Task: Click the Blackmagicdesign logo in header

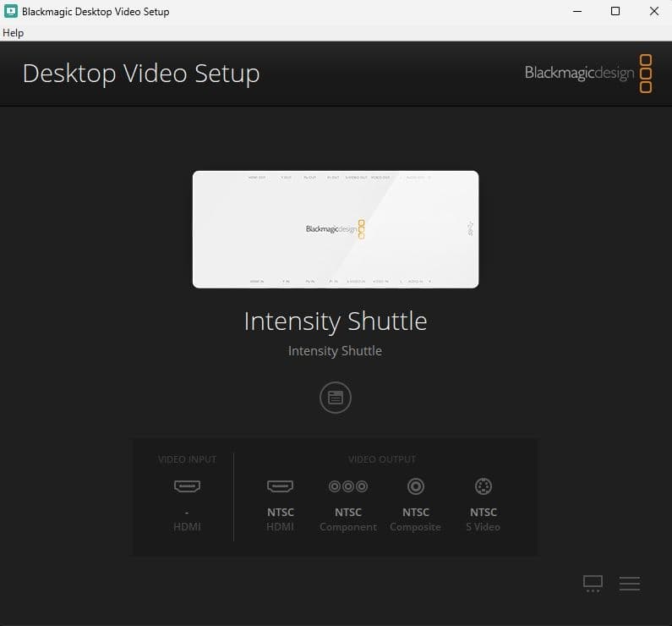Action: click(588, 74)
